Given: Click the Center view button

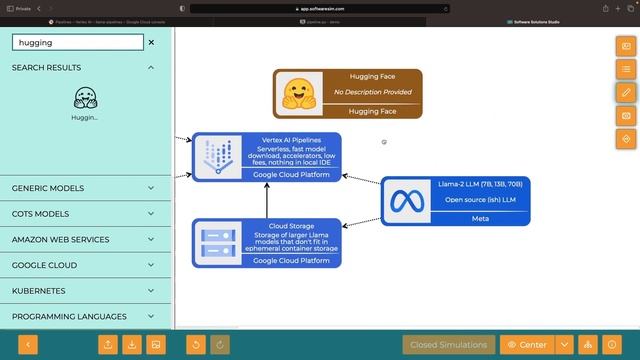Looking at the screenshot, I should pos(527,345).
